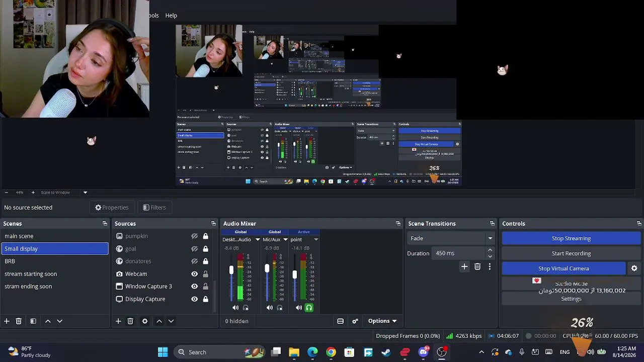The width and height of the screenshot is (644, 362).
Task: Open source Filters button
Action: [x=154, y=208]
